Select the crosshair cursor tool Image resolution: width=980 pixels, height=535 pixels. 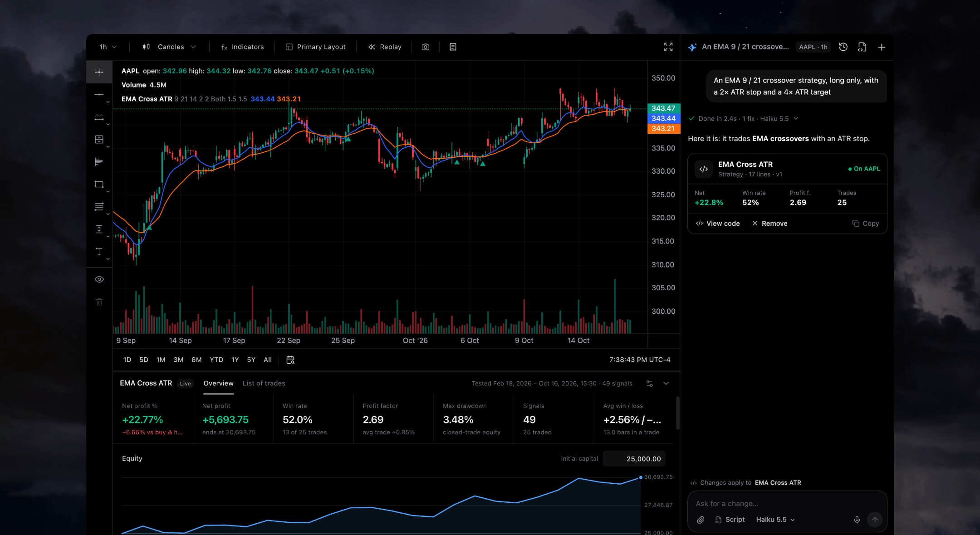click(99, 72)
